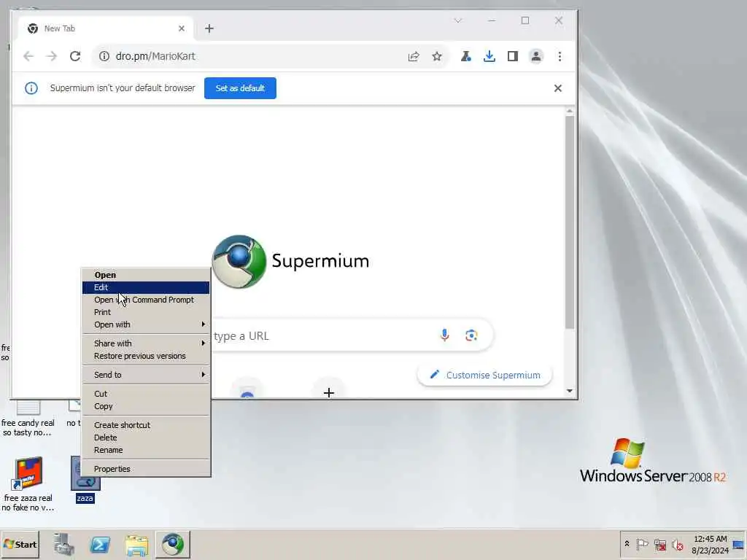747x560 pixels.
Task: Choose Rename in the context menu
Action: click(146, 449)
